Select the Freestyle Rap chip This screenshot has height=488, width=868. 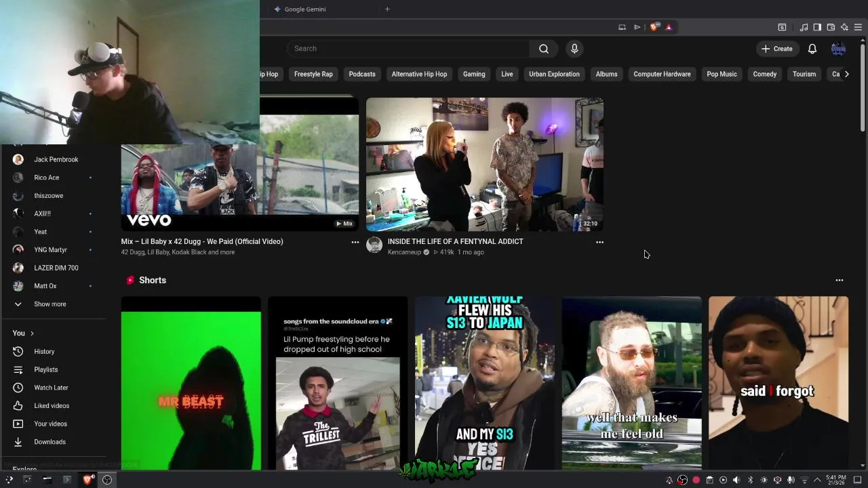[313, 74]
